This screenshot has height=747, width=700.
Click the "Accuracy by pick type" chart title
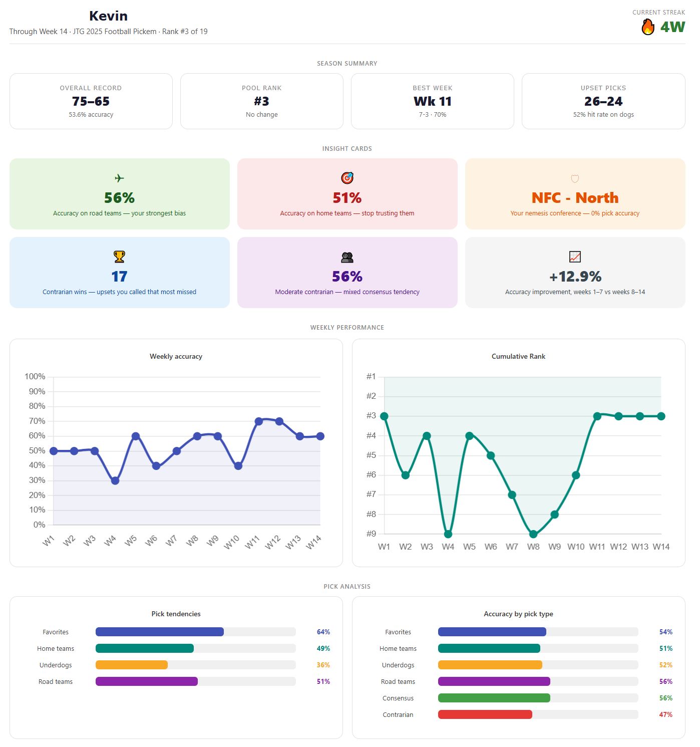pos(518,614)
